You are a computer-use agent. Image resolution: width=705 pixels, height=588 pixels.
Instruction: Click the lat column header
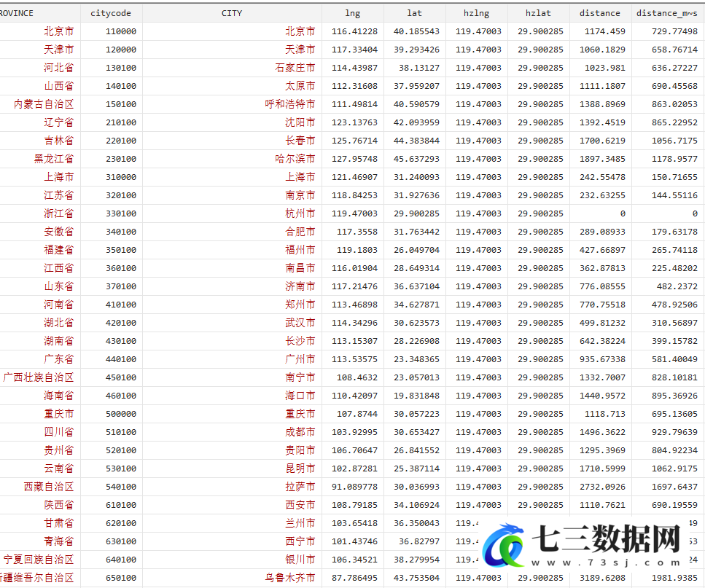point(415,13)
